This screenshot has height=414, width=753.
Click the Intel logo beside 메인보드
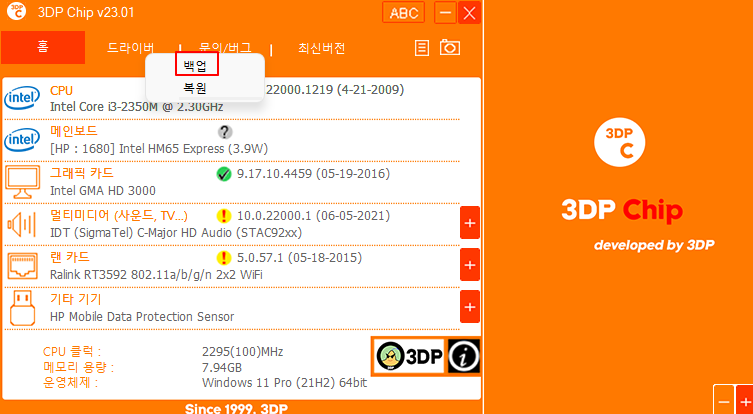pyautogui.click(x=22, y=140)
